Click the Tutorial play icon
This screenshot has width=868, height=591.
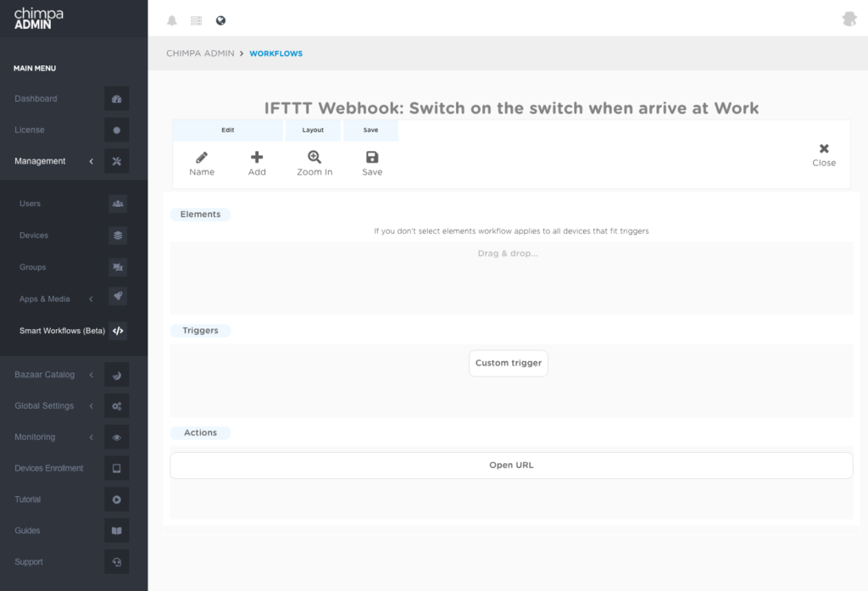(x=116, y=499)
